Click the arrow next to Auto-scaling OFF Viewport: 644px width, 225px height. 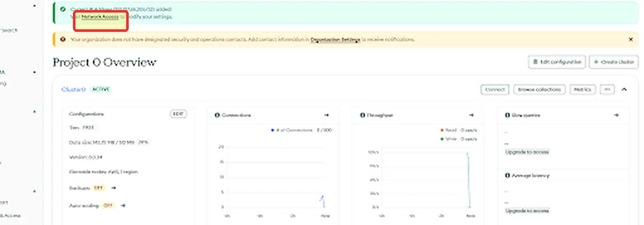123,206
